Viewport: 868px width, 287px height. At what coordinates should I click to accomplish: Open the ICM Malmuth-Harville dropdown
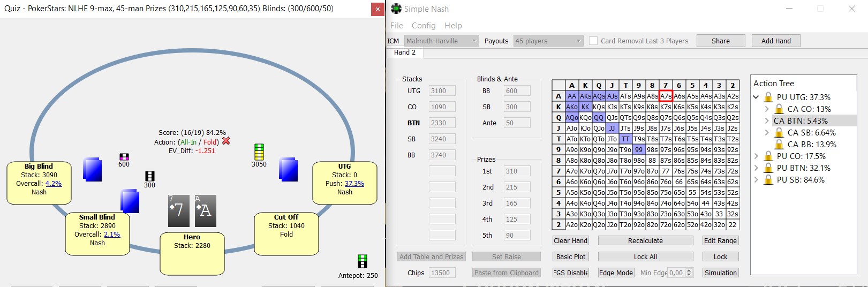point(441,41)
